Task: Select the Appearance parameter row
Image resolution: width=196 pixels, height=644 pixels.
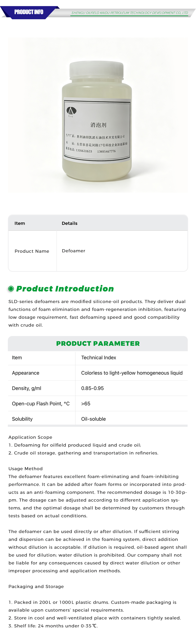Action: click(98, 373)
